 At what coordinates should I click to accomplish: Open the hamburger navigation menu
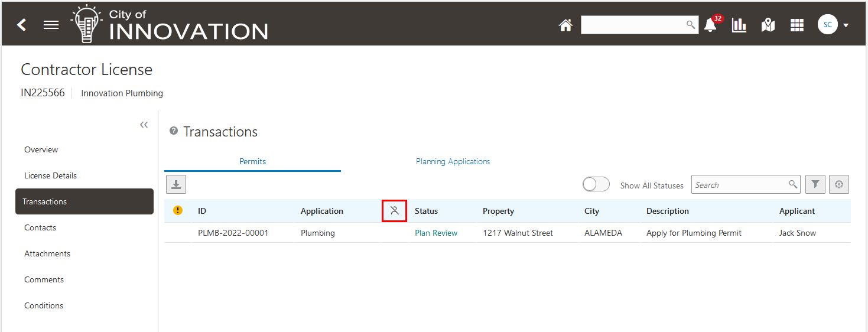(51, 25)
